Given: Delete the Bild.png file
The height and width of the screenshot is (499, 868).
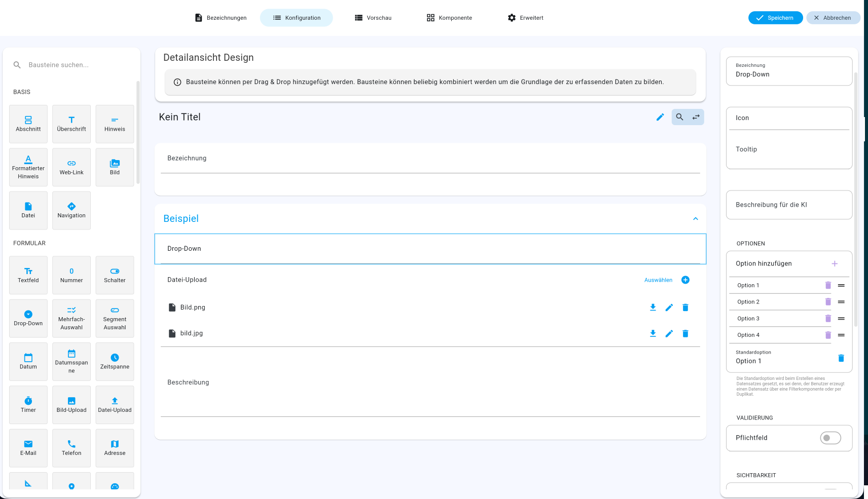Looking at the screenshot, I should 685,308.
